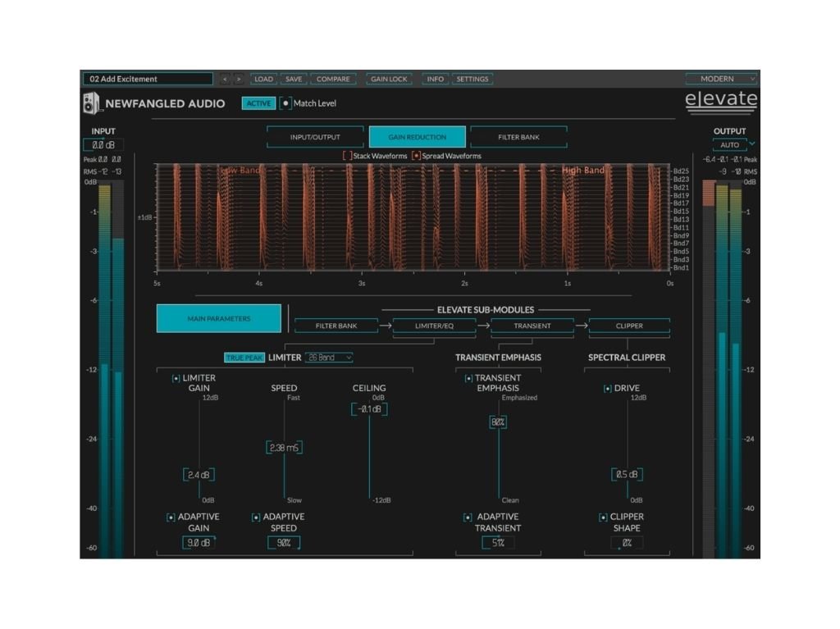Click the next preset arrow

[x=239, y=79]
